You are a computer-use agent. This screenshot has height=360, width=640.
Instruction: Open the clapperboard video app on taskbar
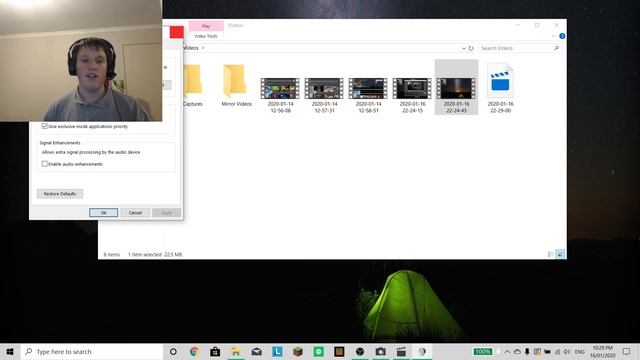click(402, 351)
